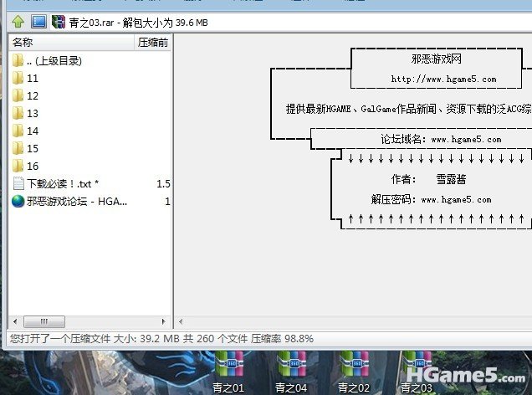Sort by the 压缩前 column header
Image resolution: width=532 pixels, height=395 pixels.
(x=152, y=41)
